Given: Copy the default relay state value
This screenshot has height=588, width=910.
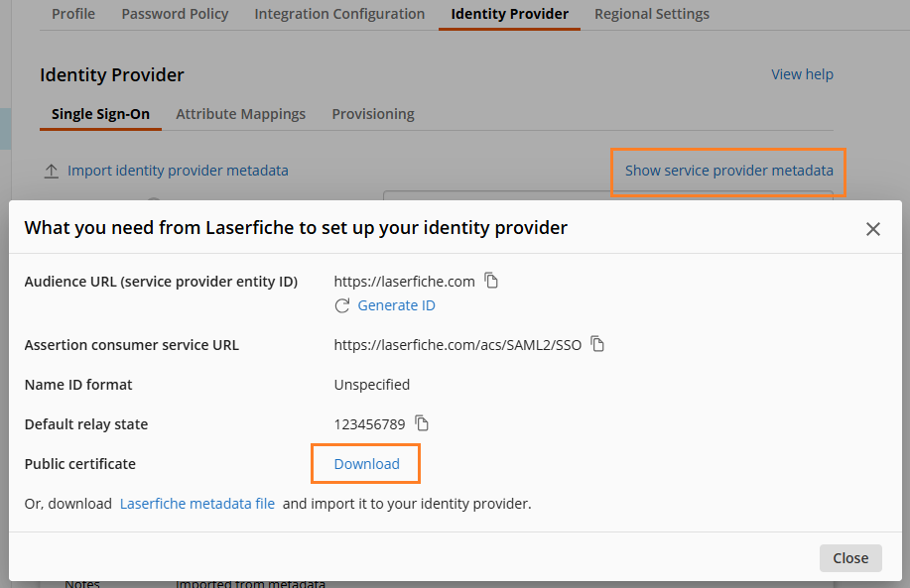Looking at the screenshot, I should click(421, 423).
